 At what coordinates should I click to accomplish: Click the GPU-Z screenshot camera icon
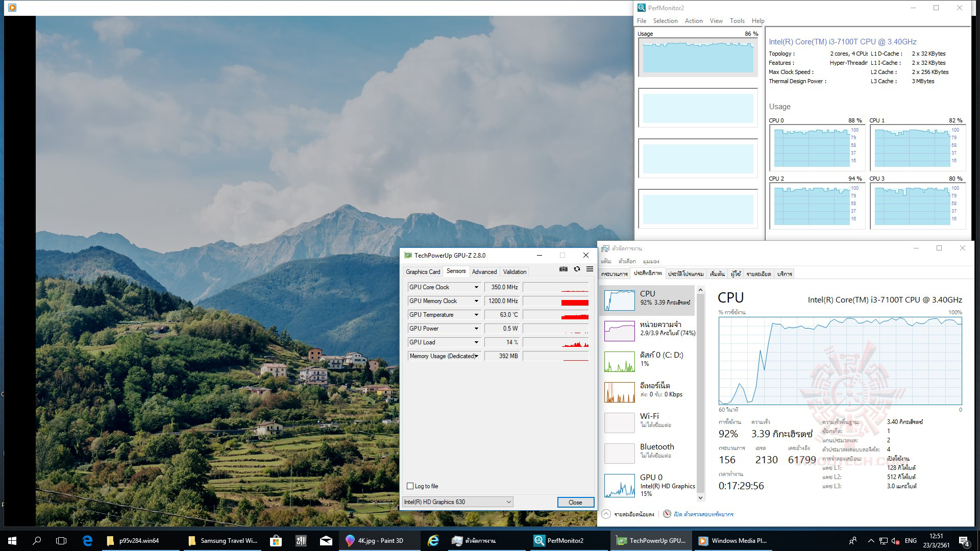click(x=563, y=269)
